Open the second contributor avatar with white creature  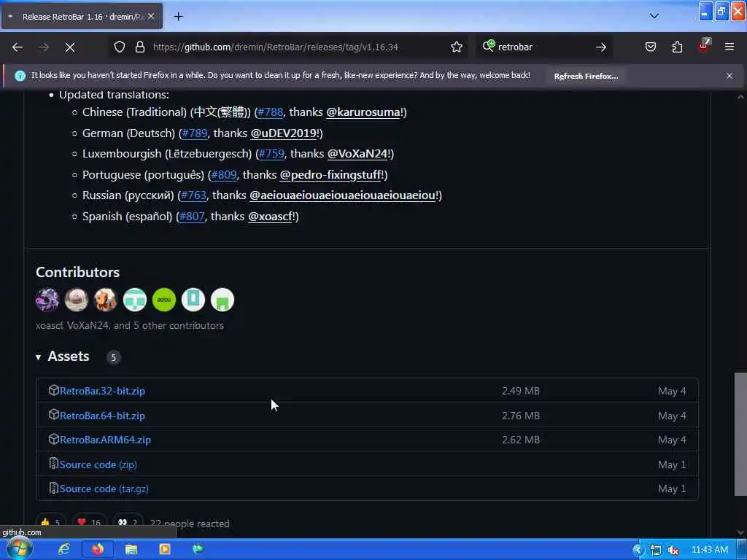coord(76,300)
